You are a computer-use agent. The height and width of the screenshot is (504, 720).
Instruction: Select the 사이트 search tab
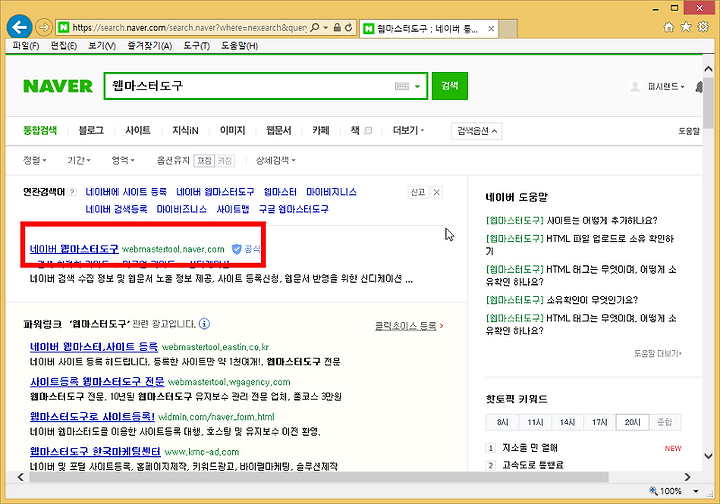tap(138, 130)
